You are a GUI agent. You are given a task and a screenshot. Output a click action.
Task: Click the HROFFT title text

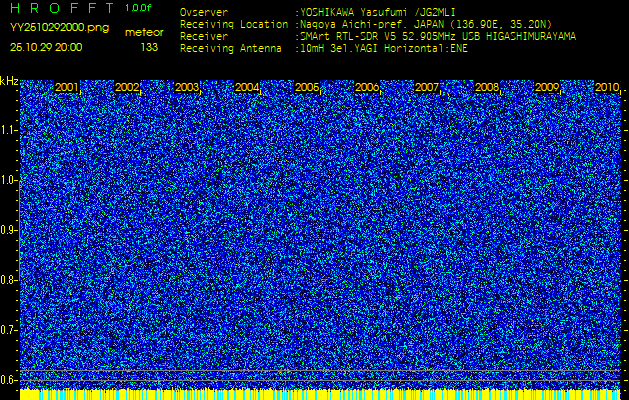tap(62, 8)
